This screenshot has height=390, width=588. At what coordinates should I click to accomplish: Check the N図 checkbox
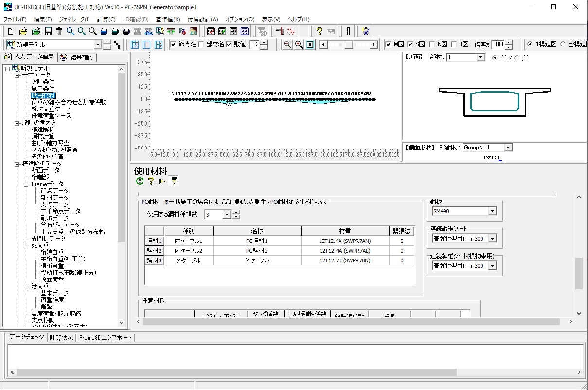[x=432, y=45]
